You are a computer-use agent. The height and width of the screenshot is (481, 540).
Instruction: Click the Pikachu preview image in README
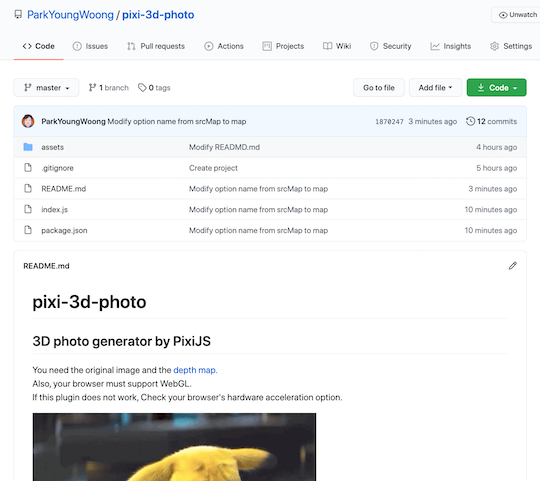(174, 447)
